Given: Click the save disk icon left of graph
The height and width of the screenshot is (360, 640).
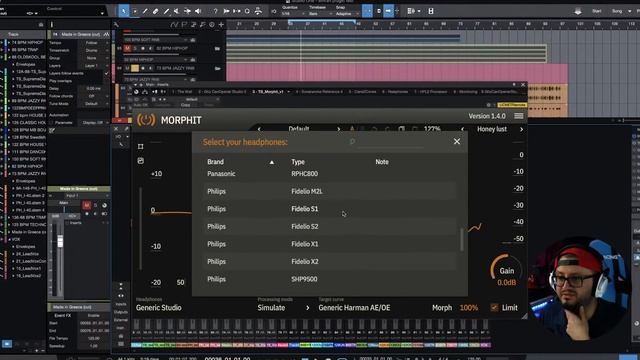Looking at the screenshot, I should tap(140, 161).
